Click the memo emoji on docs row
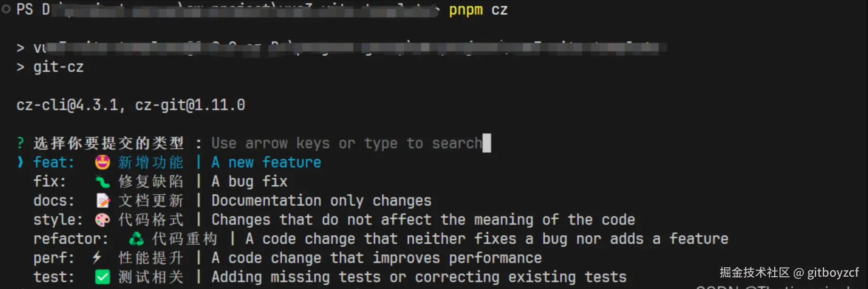 tap(103, 201)
